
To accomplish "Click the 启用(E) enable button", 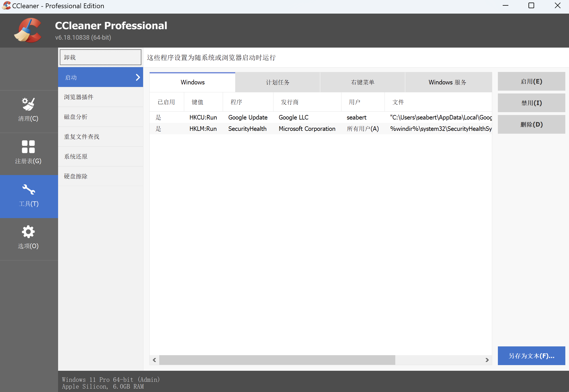I will pyautogui.click(x=531, y=82).
